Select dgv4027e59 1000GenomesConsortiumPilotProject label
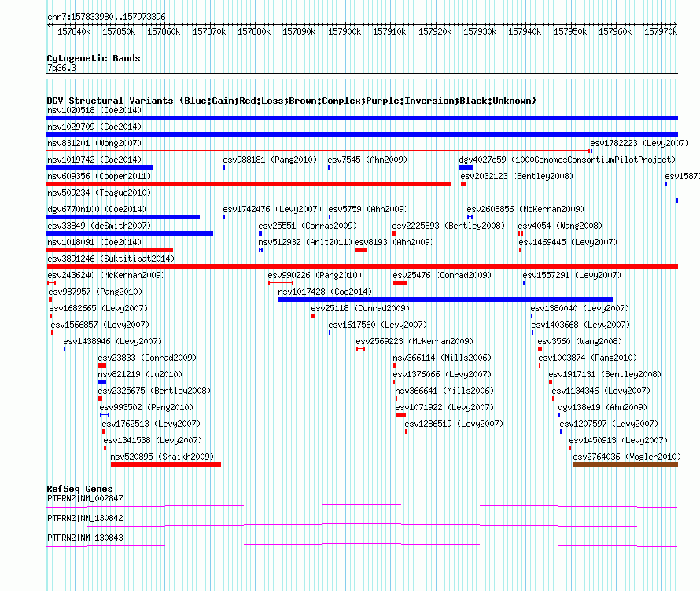The width and height of the screenshot is (700, 591). click(x=567, y=160)
